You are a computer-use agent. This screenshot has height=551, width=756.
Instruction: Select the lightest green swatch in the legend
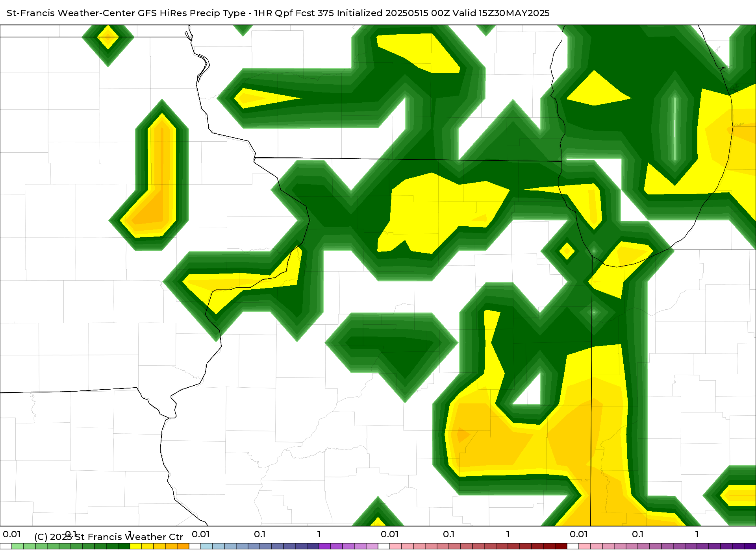click(x=18, y=546)
